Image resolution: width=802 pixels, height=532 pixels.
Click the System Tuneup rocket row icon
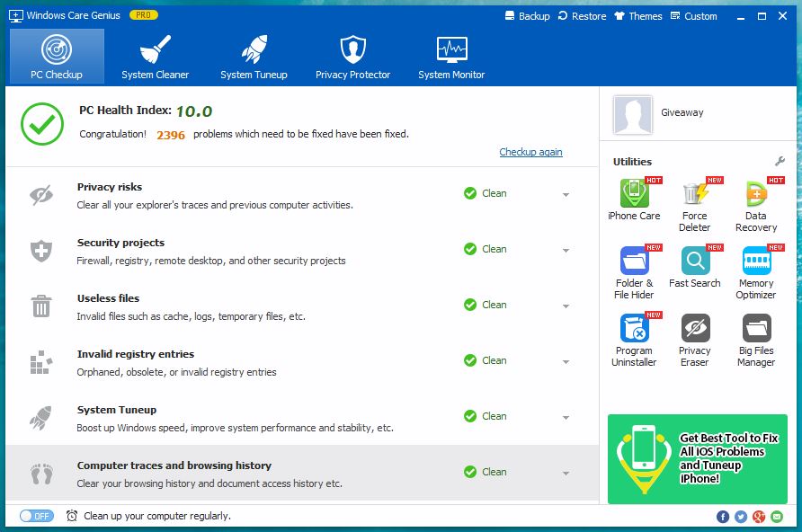tap(41, 418)
